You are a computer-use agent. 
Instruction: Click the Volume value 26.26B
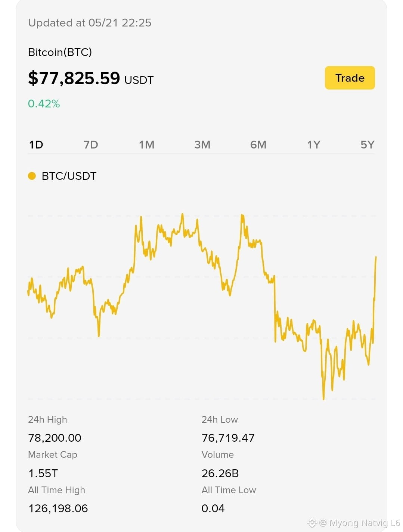pos(220,473)
